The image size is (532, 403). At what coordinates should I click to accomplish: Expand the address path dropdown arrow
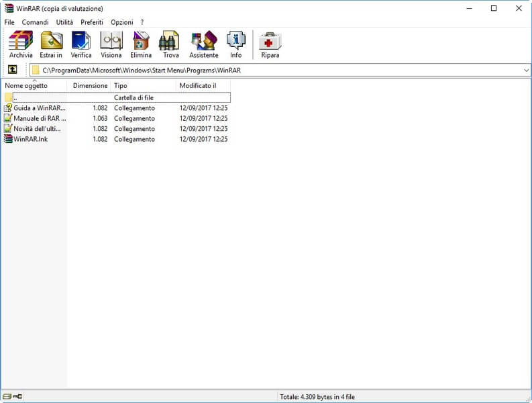[x=526, y=71]
